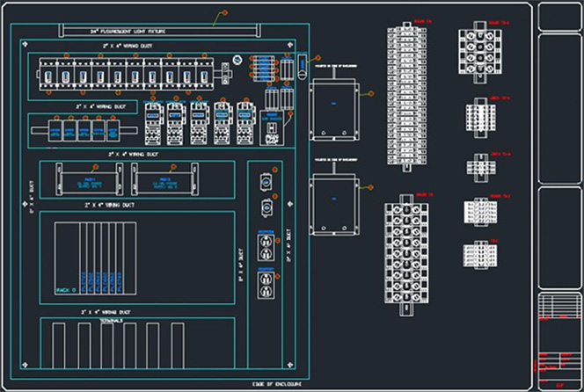Pick the upper side-mounted enclosure box
Image resolution: width=584 pixels, height=392 pixels.
pyautogui.click(x=334, y=110)
